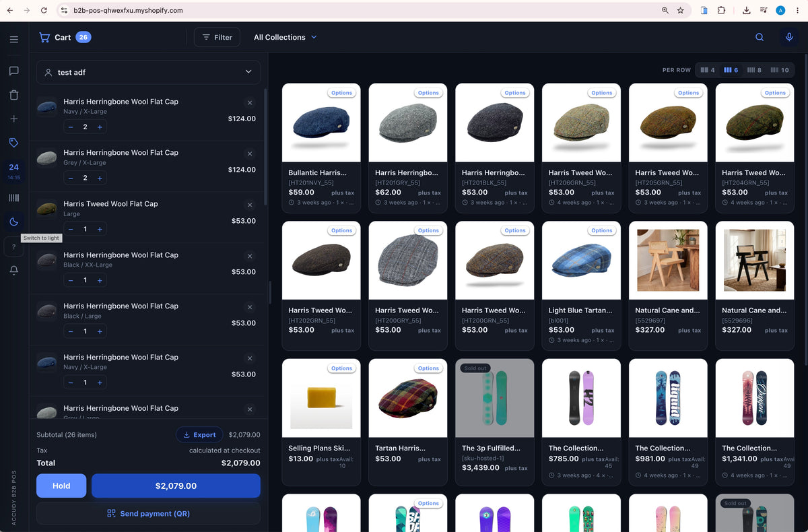Open browser downloads icon
Image resolution: width=808 pixels, height=532 pixels.
pos(747,10)
